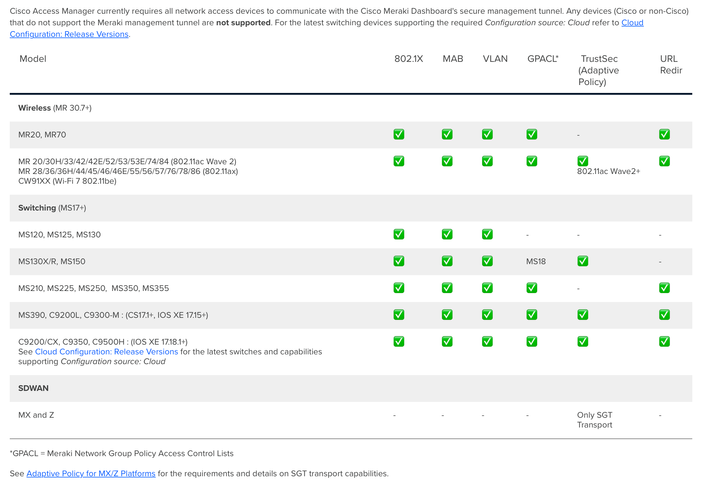
Task: Click the MAB checkmark in MR20, MR70 row
Action: coord(447,134)
